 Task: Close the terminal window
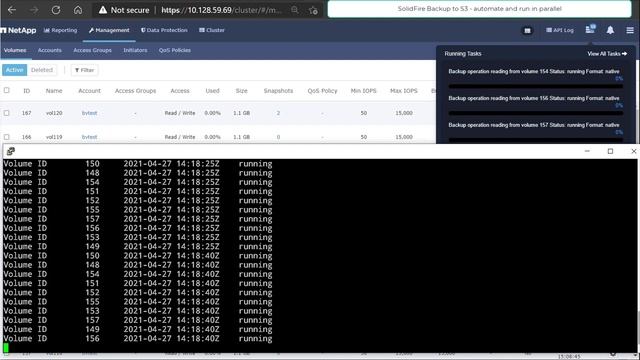633,151
